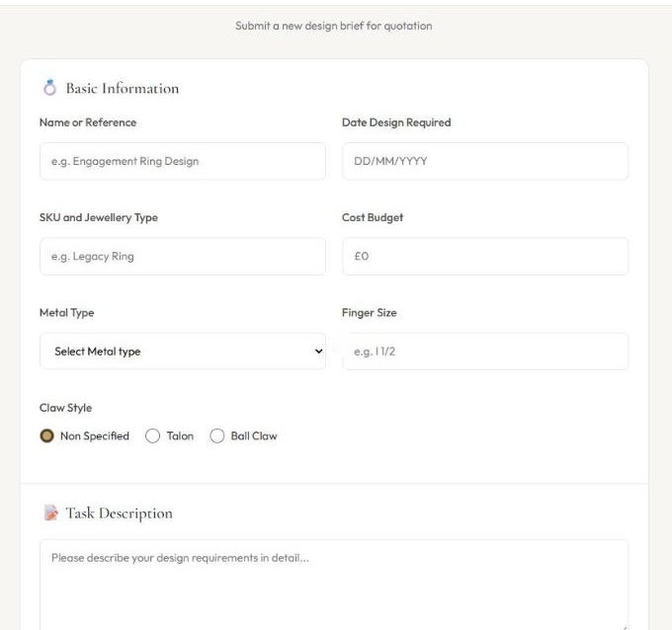Focus the Name or Reference field
This screenshot has width=672, height=630.
click(x=183, y=162)
